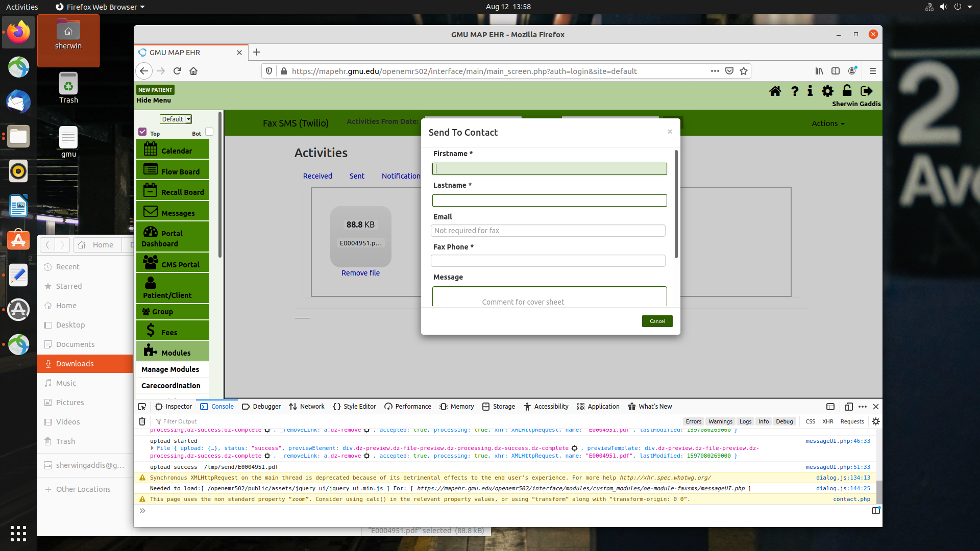The height and width of the screenshot is (551, 980).
Task: Click the Fax Phone input field
Action: [548, 261]
